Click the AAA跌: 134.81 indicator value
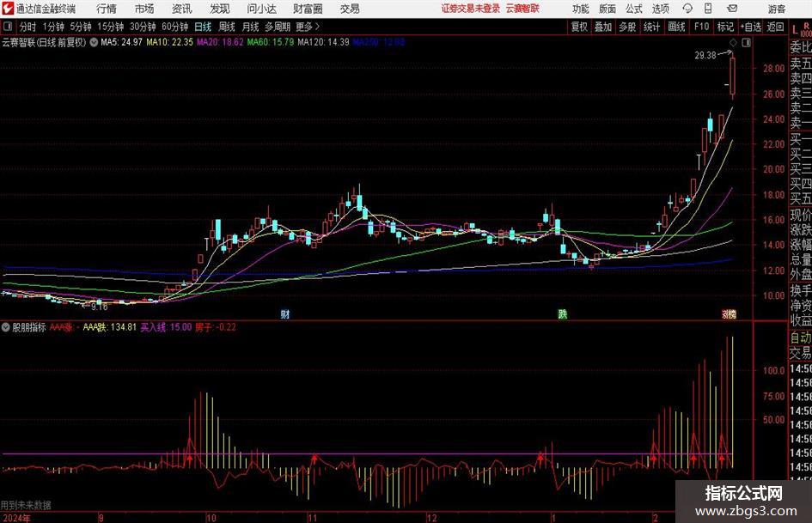This screenshot has height=523, width=812. pyautogui.click(x=110, y=327)
